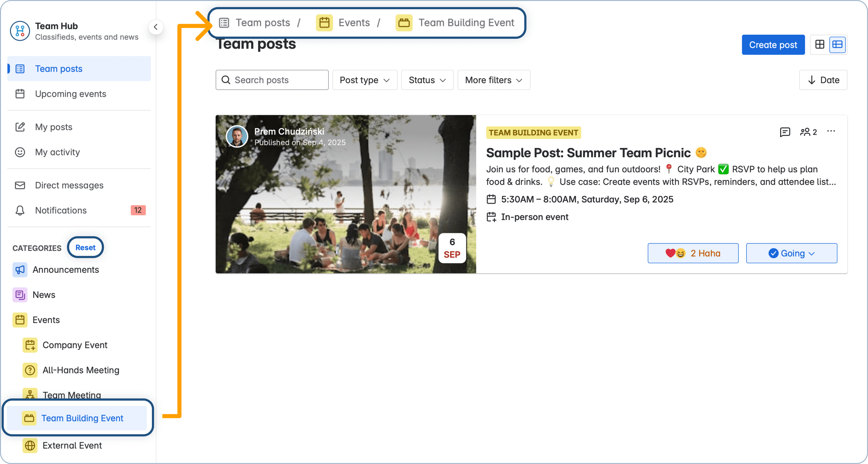868x464 pixels.
Task: Open the Post type dropdown
Action: 365,80
